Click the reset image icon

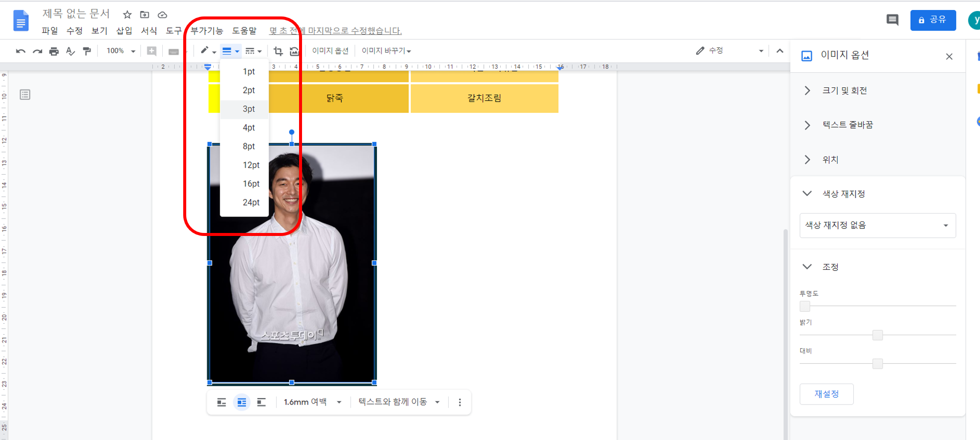pyautogui.click(x=295, y=51)
